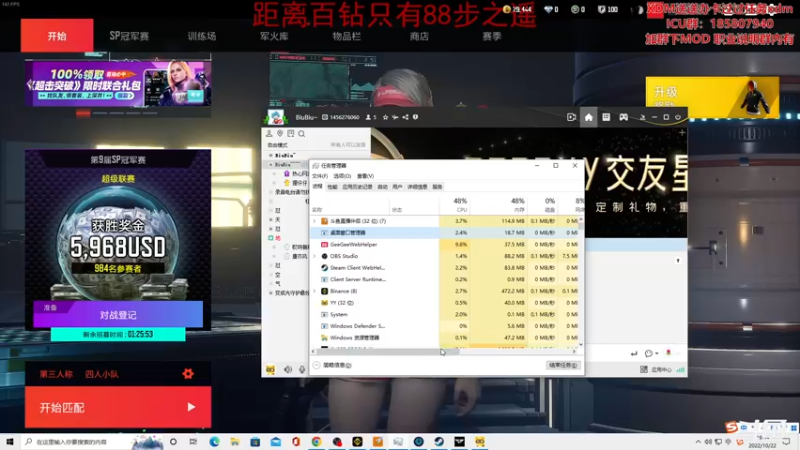
Task: Collapse the top BiuBiu channel tree node
Action: (x=271, y=155)
